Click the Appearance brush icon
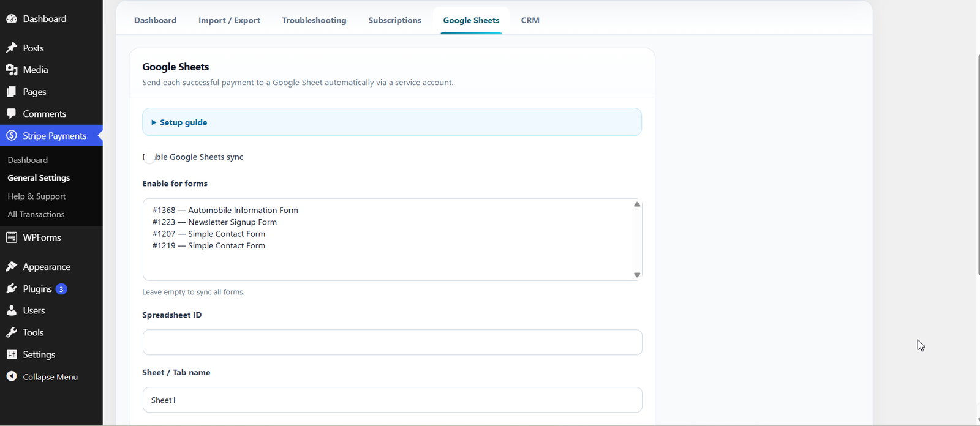This screenshot has width=980, height=426. pyautogui.click(x=12, y=267)
